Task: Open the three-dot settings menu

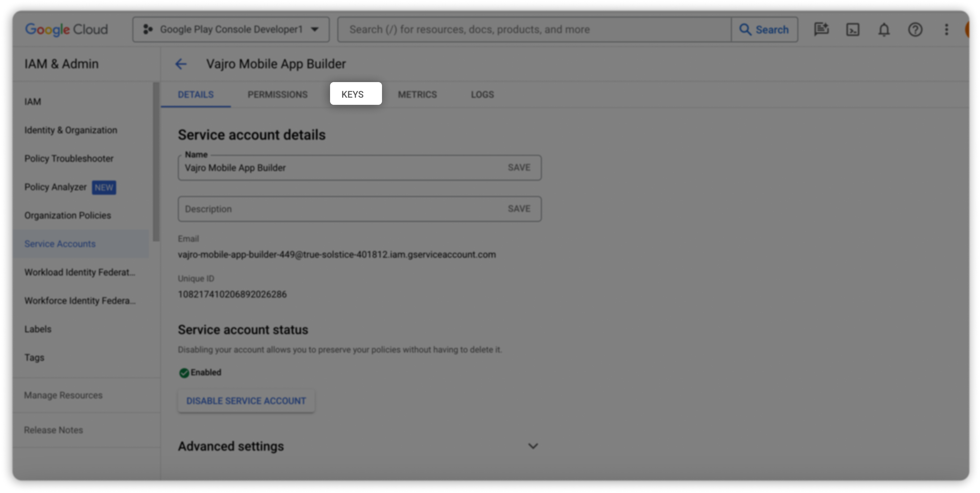Action: pos(946,30)
